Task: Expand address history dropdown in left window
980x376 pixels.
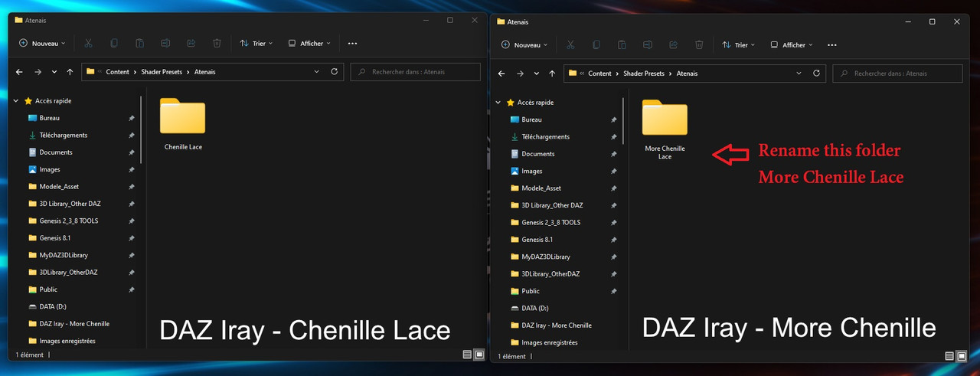Action: (317, 71)
